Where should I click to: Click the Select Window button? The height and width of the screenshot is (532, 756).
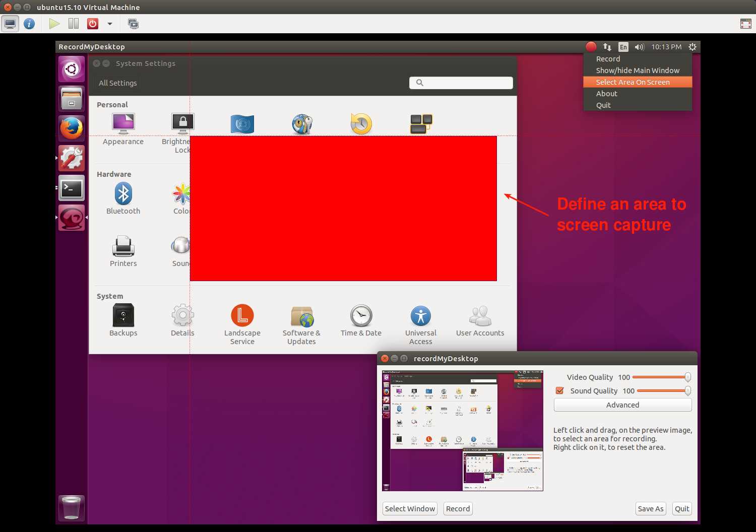(410, 509)
